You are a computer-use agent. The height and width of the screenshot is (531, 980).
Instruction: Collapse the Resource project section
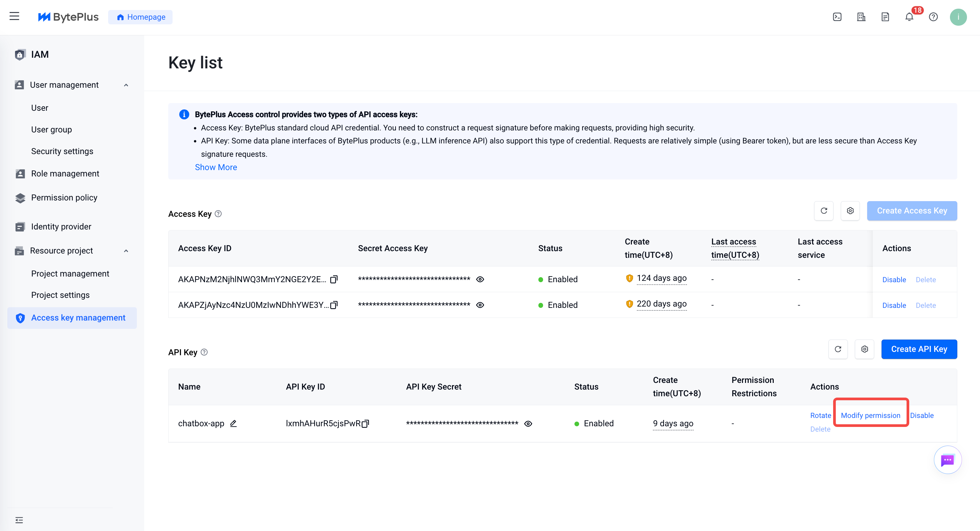click(x=126, y=251)
